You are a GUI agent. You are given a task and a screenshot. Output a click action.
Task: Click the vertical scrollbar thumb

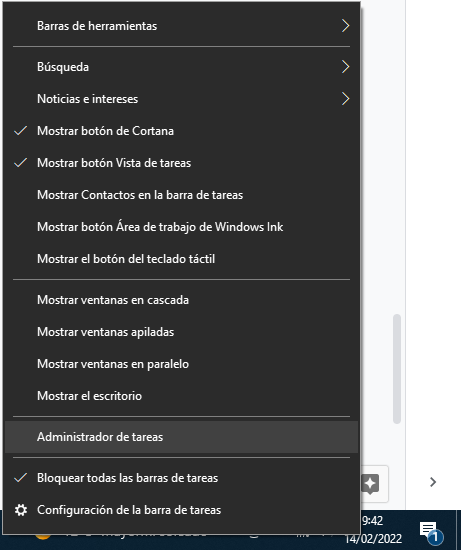click(397, 369)
